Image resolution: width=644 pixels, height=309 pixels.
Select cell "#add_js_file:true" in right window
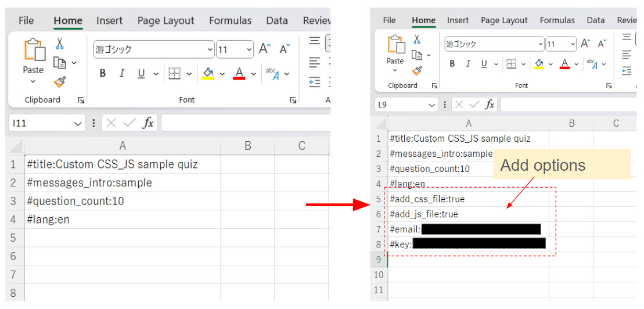click(468, 214)
